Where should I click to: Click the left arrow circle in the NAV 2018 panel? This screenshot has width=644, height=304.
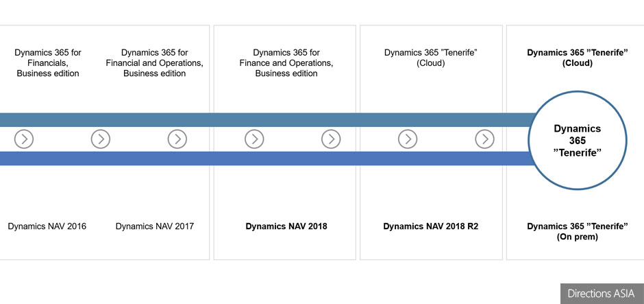click(254, 139)
